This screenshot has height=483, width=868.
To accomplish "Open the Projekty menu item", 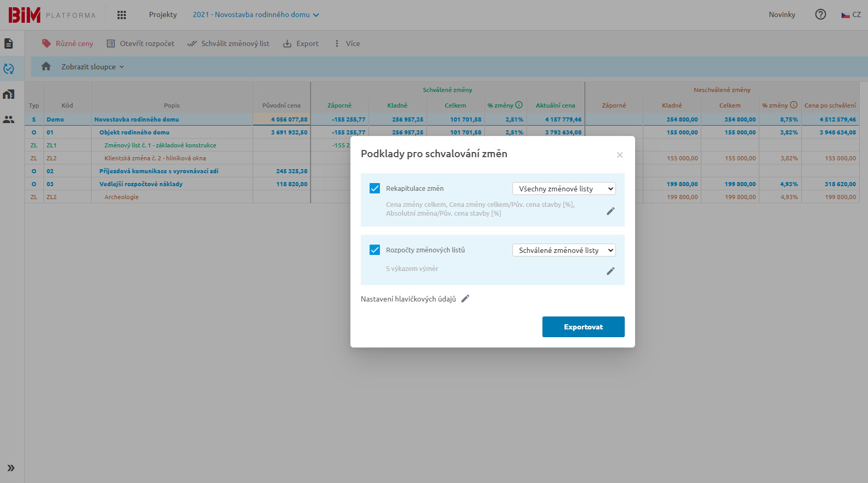I will click(x=163, y=14).
